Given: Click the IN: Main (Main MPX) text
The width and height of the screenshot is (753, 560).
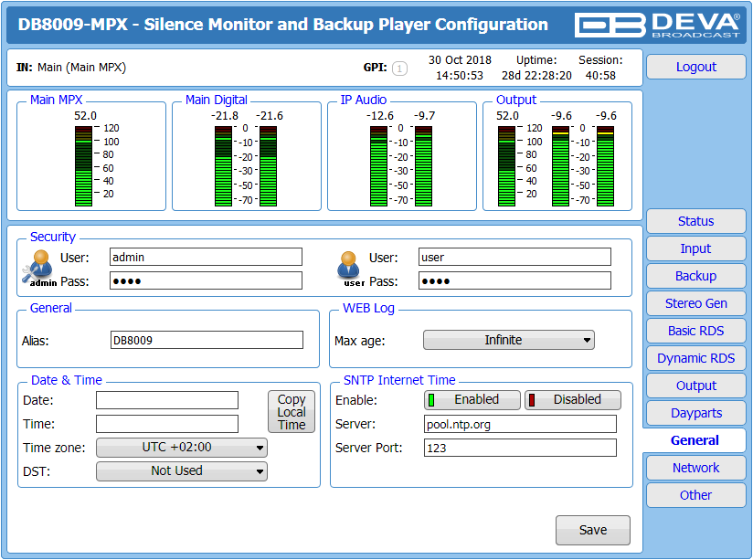Looking at the screenshot, I should (71, 68).
